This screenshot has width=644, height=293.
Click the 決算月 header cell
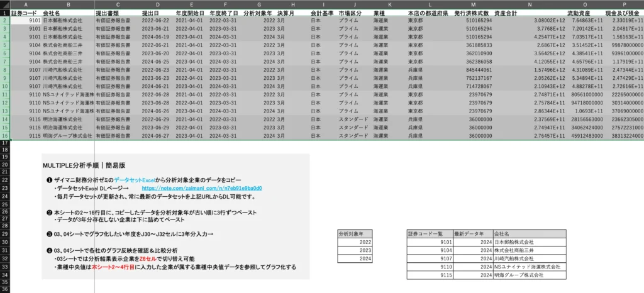[x=293, y=13]
